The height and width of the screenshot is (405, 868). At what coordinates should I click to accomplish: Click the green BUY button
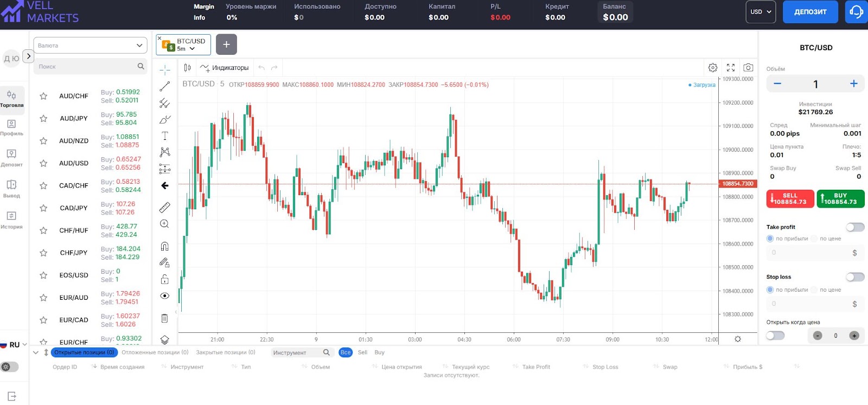click(840, 199)
